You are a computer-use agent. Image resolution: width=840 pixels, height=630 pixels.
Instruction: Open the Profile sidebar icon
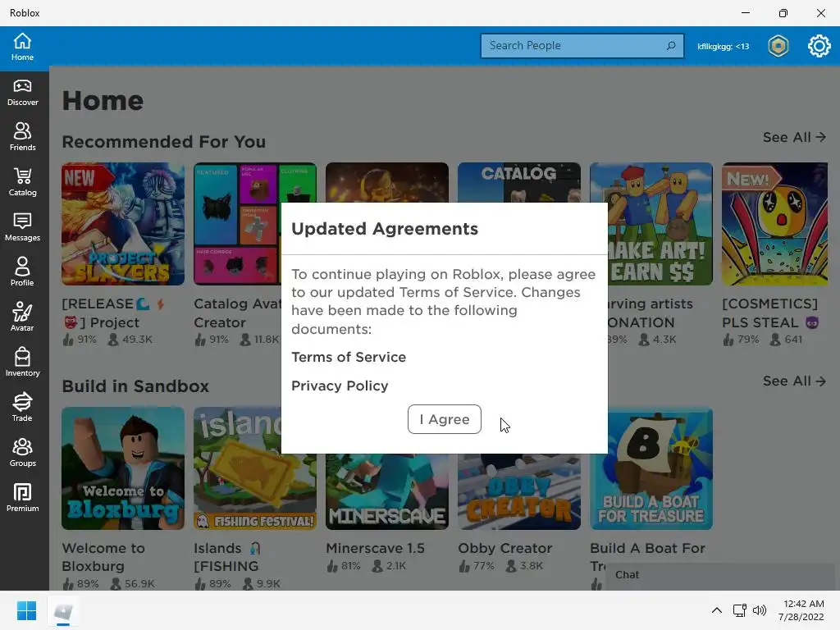point(22,272)
